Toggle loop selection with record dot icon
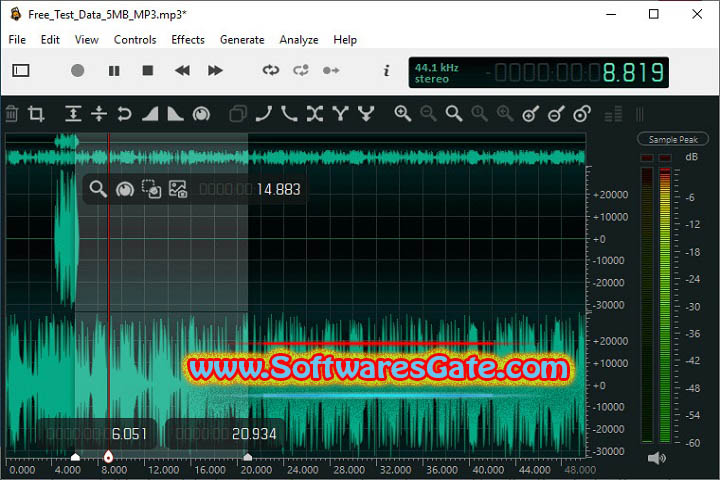 click(x=301, y=70)
